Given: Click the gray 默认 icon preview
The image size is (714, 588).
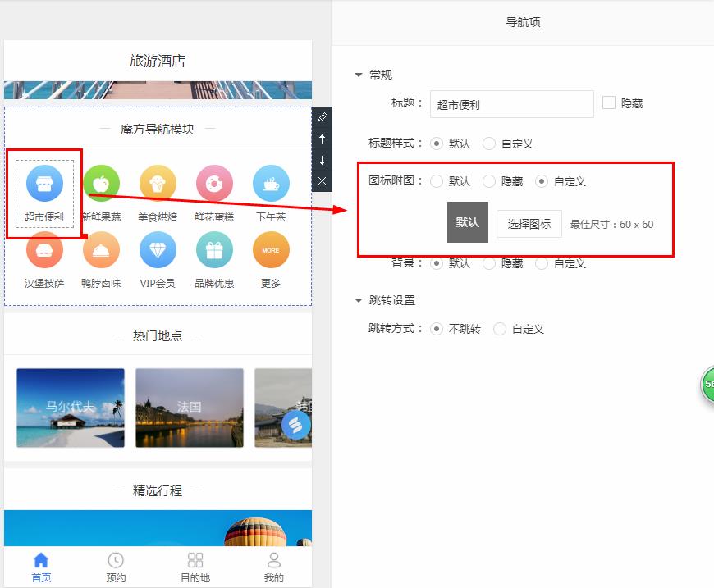Looking at the screenshot, I should [x=468, y=222].
